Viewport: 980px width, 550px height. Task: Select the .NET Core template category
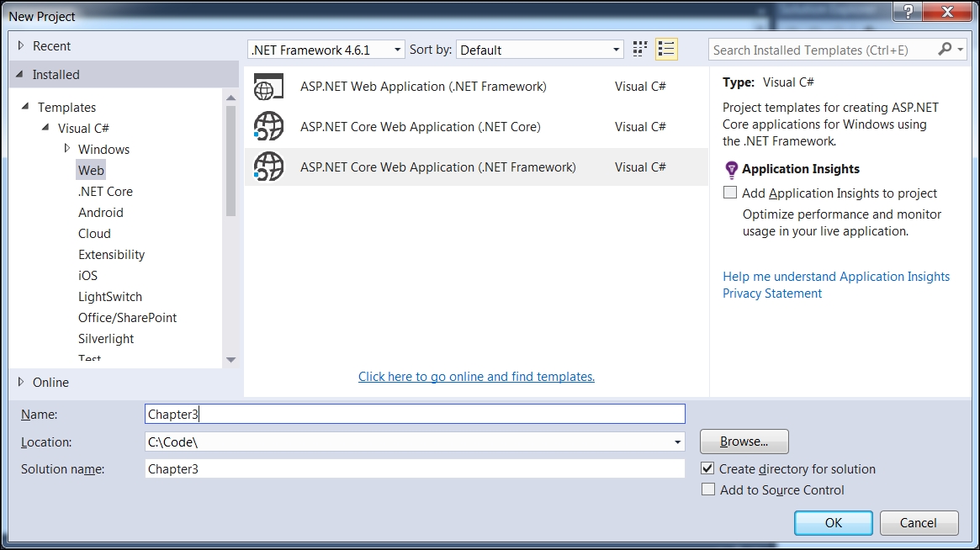pos(105,191)
